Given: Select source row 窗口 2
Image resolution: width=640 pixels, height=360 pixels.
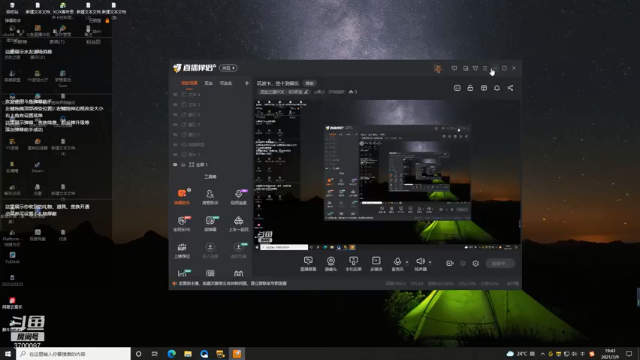Looking at the screenshot, I should [x=211, y=124].
